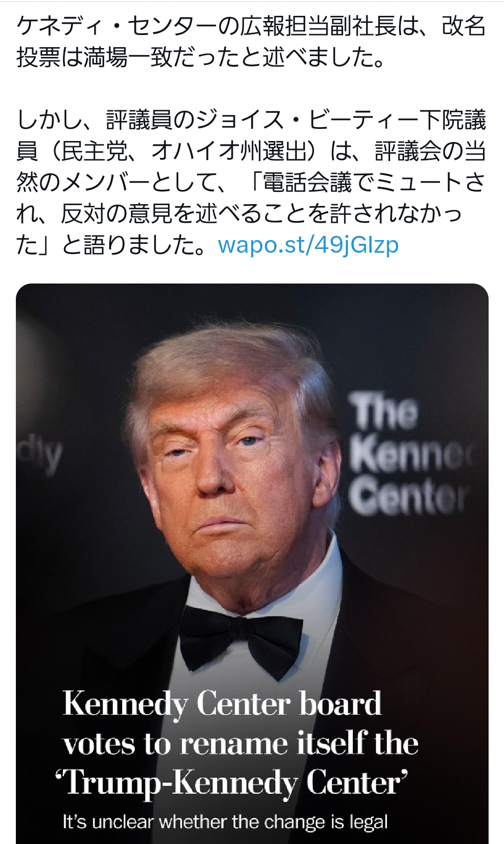The width and height of the screenshot is (504, 844).
Task: Tap the word 電話会議 in the quote
Action: pyautogui.click(x=307, y=182)
